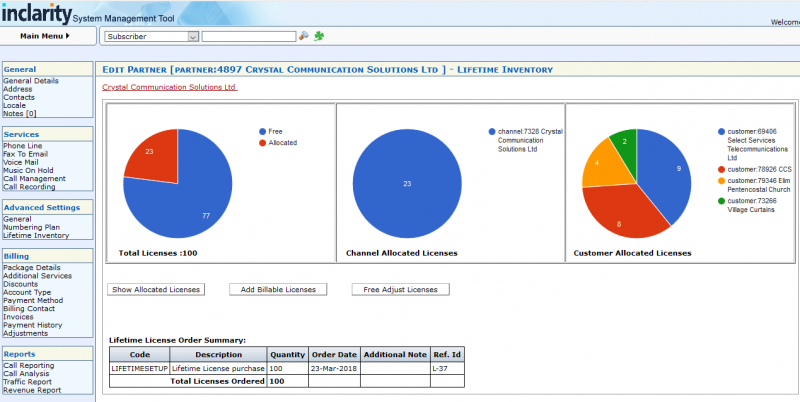Image resolution: width=800 pixels, height=402 pixels.
Task: Open the Address sidebar link
Action: (17, 89)
